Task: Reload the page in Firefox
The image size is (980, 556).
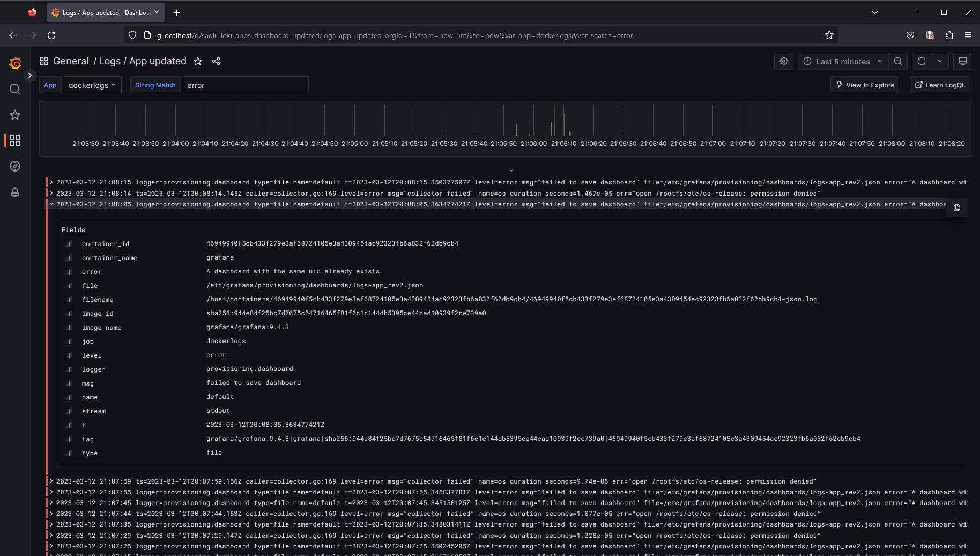Action: [51, 35]
